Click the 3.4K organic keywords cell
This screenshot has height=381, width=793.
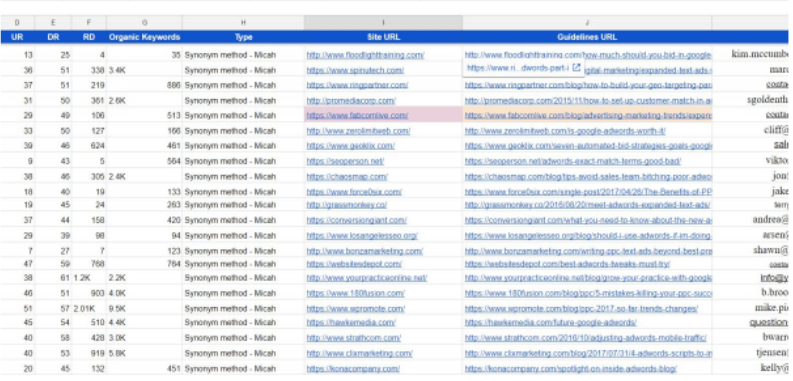point(144,70)
